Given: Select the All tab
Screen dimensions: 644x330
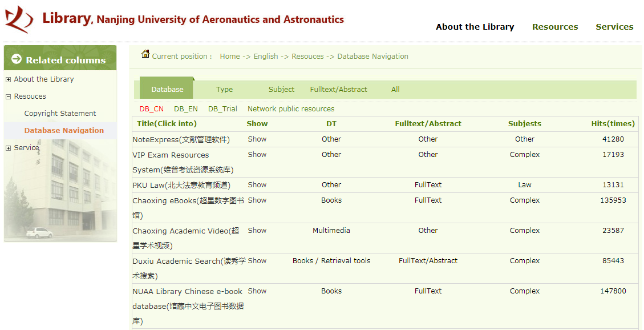Looking at the screenshot, I should (395, 90).
